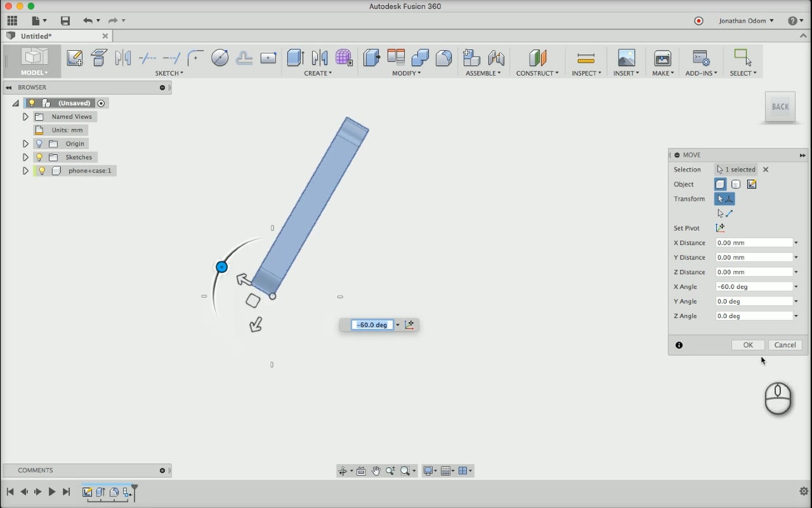Select the Extrude tool in Create
The image size is (812, 508).
(x=296, y=58)
